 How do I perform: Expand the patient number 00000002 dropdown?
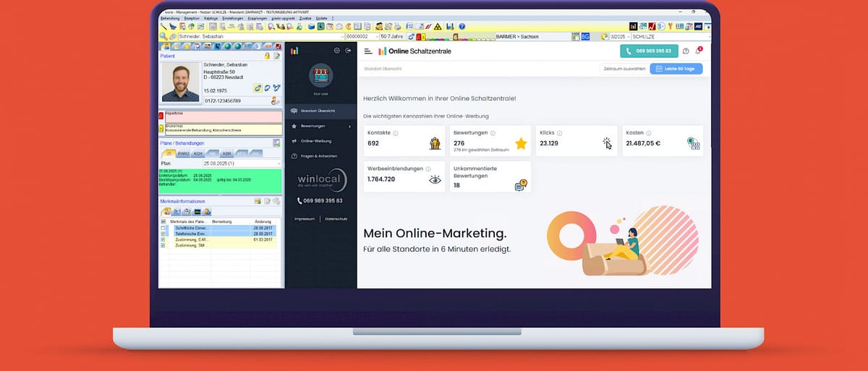tap(376, 36)
